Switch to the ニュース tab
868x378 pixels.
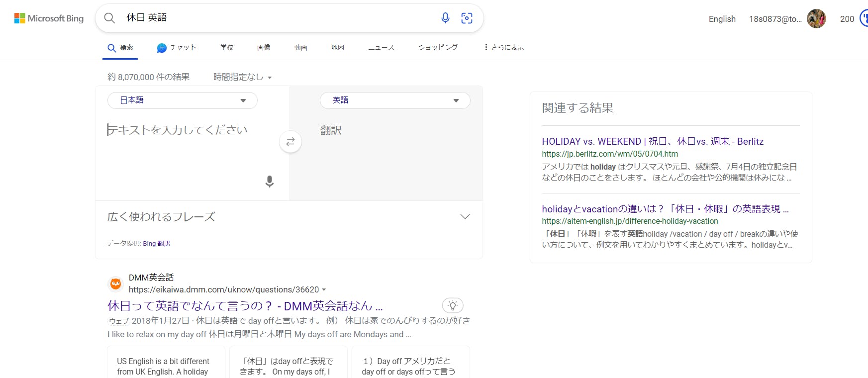381,48
